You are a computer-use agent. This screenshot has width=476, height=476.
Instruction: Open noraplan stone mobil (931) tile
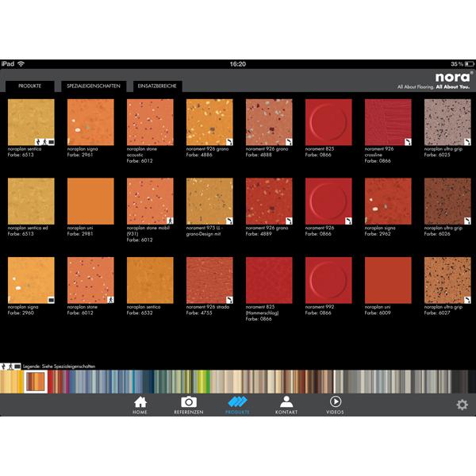(x=150, y=202)
